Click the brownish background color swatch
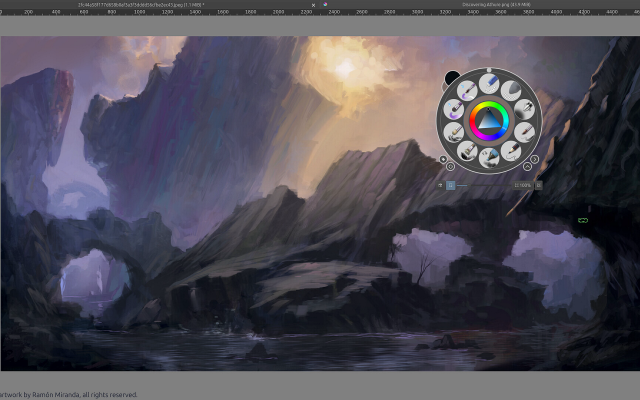 (x=445, y=87)
